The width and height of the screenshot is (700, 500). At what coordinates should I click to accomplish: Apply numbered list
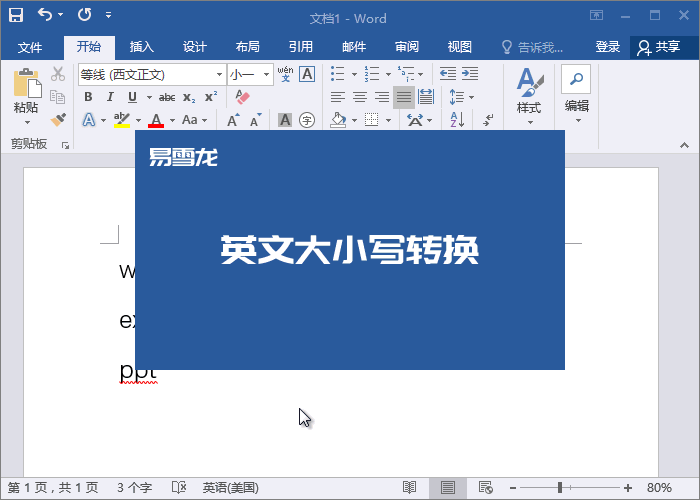tap(372, 74)
